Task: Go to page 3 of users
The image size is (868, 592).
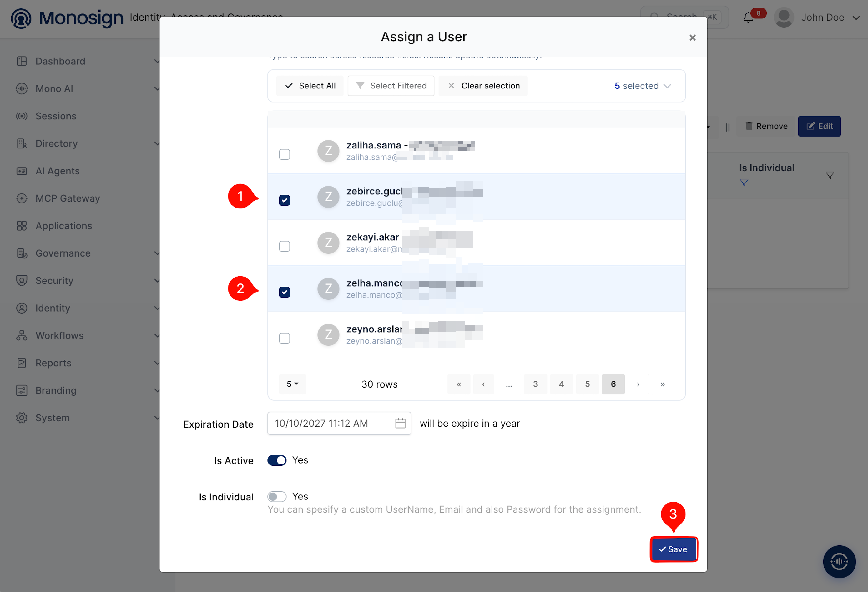Action: 535,384
